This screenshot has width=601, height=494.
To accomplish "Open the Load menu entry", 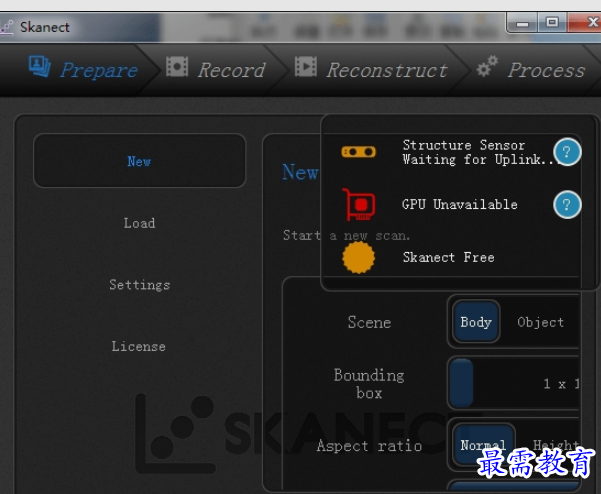I will pyautogui.click(x=140, y=223).
